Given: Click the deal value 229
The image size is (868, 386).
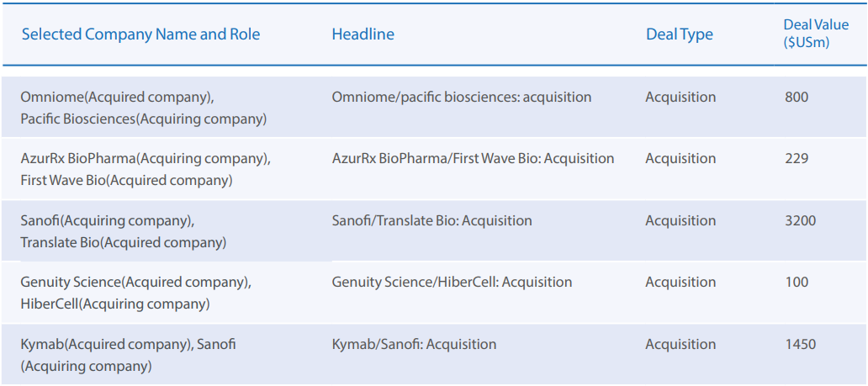Looking at the screenshot, I should tap(796, 159).
